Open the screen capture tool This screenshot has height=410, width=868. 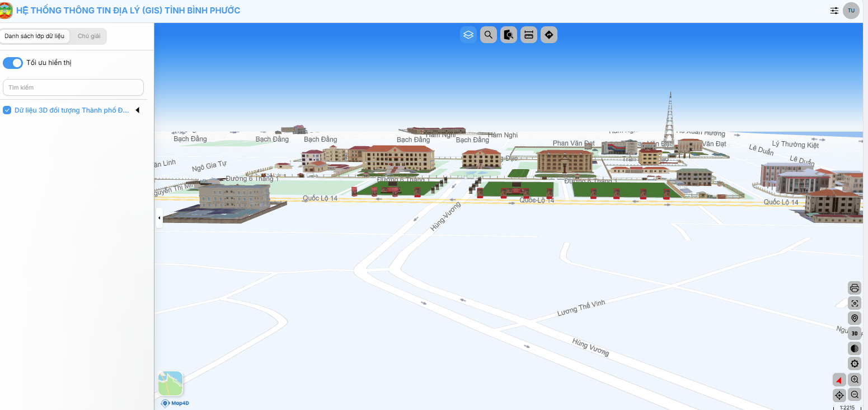click(855, 303)
